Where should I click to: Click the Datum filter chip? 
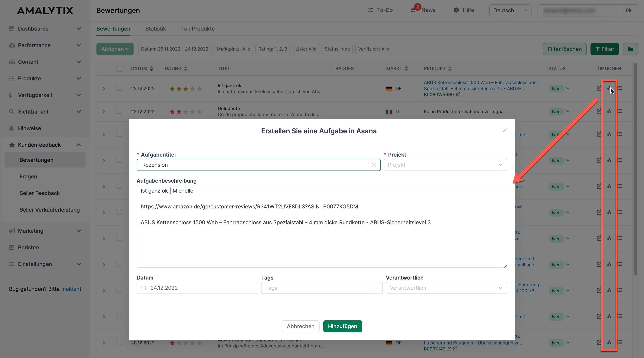tap(174, 49)
